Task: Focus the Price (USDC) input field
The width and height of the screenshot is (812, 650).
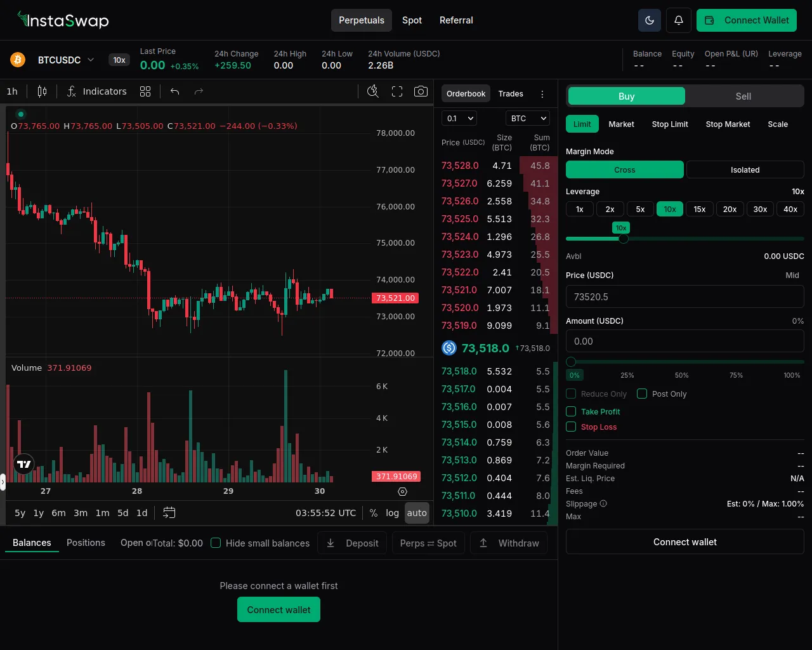Action: click(x=685, y=296)
